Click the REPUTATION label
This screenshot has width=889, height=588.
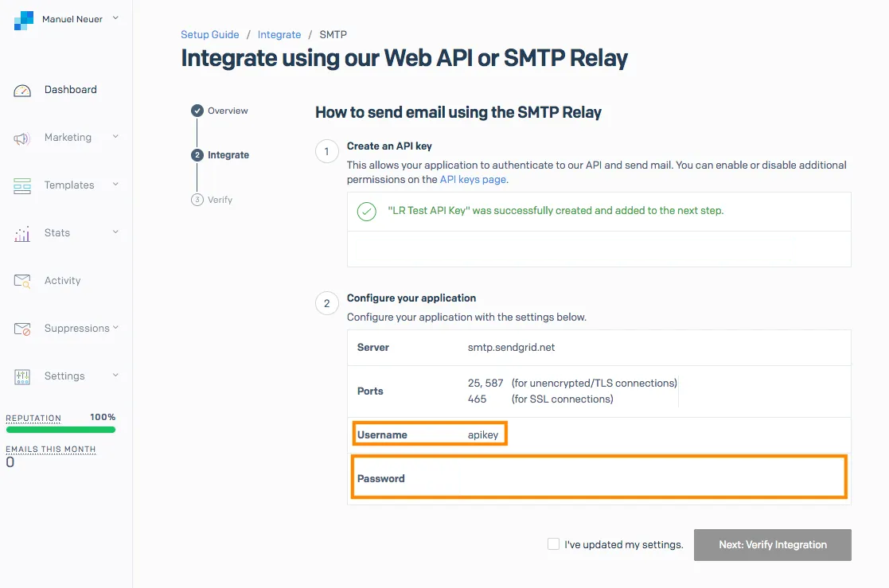33,418
